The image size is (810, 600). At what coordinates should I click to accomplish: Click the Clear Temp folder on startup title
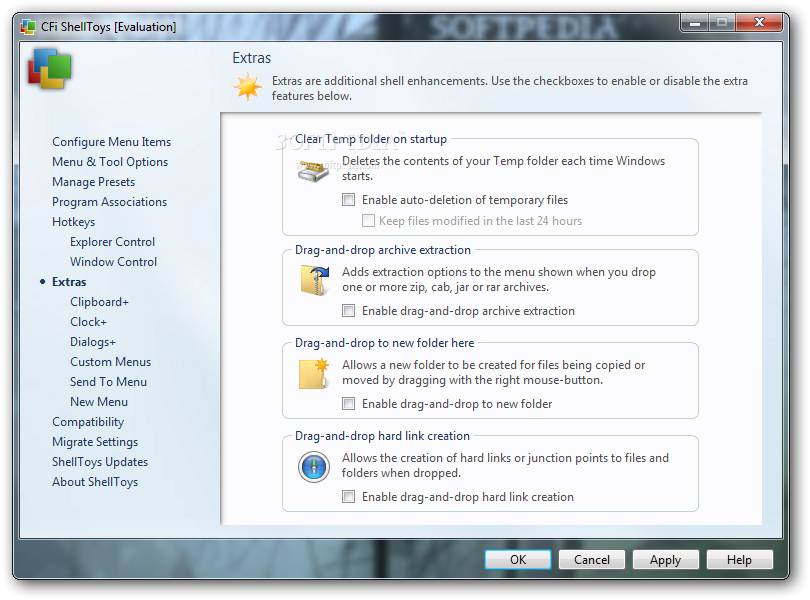coord(371,139)
